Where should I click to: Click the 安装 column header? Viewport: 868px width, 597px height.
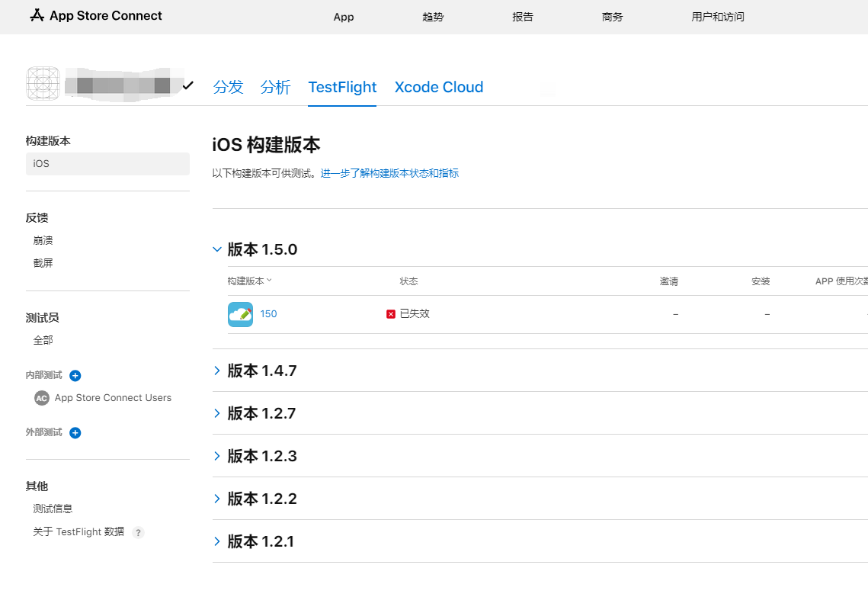pos(761,281)
